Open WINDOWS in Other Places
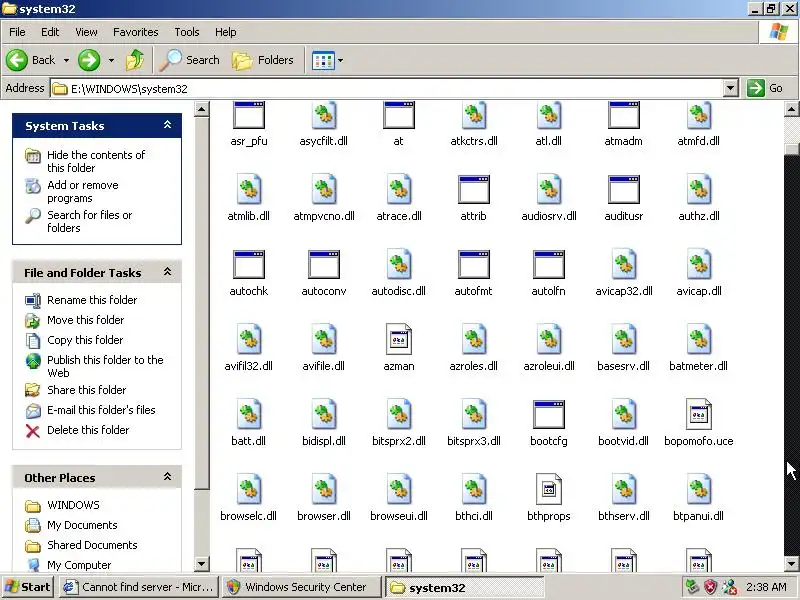Viewport: 800px width, 600px height. click(73, 505)
